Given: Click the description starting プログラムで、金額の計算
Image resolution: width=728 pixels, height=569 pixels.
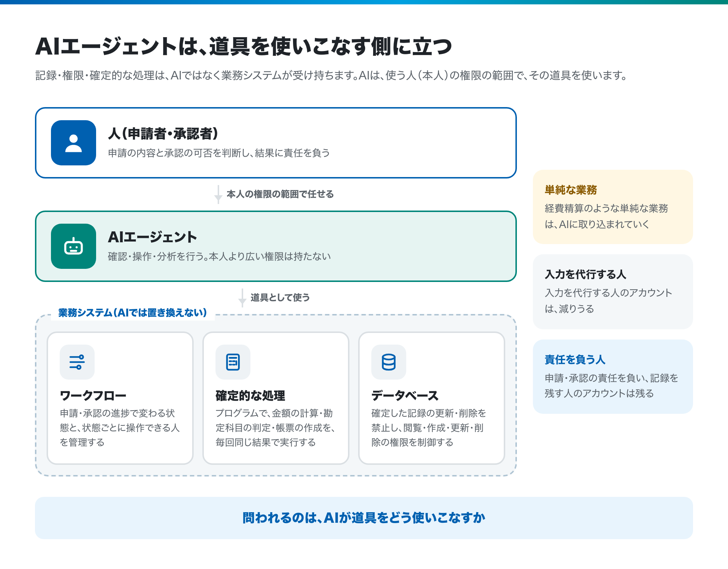Looking at the screenshot, I should point(276,428).
